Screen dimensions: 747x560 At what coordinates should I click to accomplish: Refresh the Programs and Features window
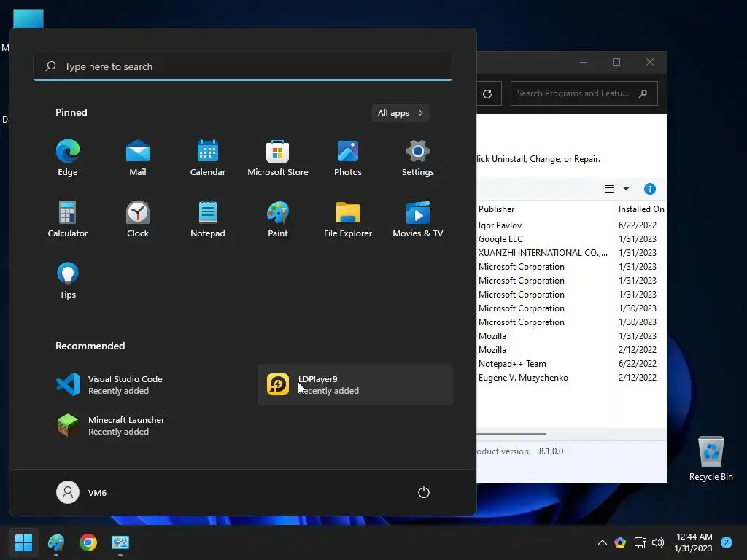487,94
